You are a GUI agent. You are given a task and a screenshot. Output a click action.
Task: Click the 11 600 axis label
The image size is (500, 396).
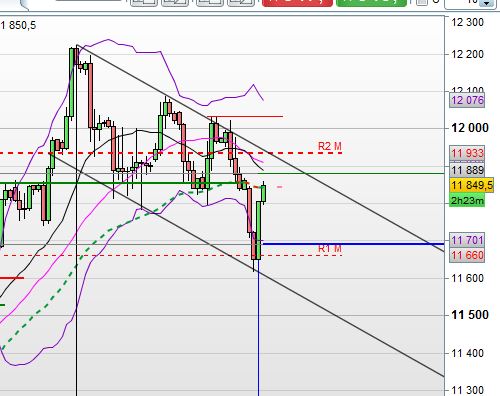[467, 278]
